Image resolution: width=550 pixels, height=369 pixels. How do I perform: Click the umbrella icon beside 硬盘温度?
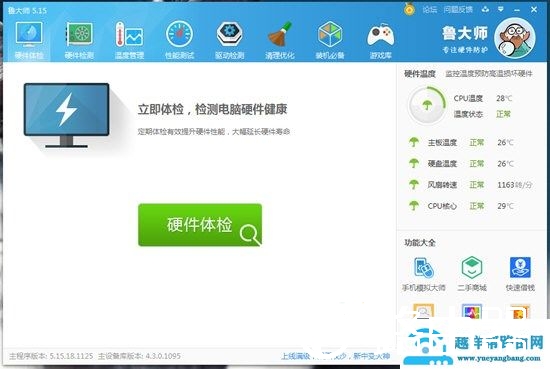(414, 163)
